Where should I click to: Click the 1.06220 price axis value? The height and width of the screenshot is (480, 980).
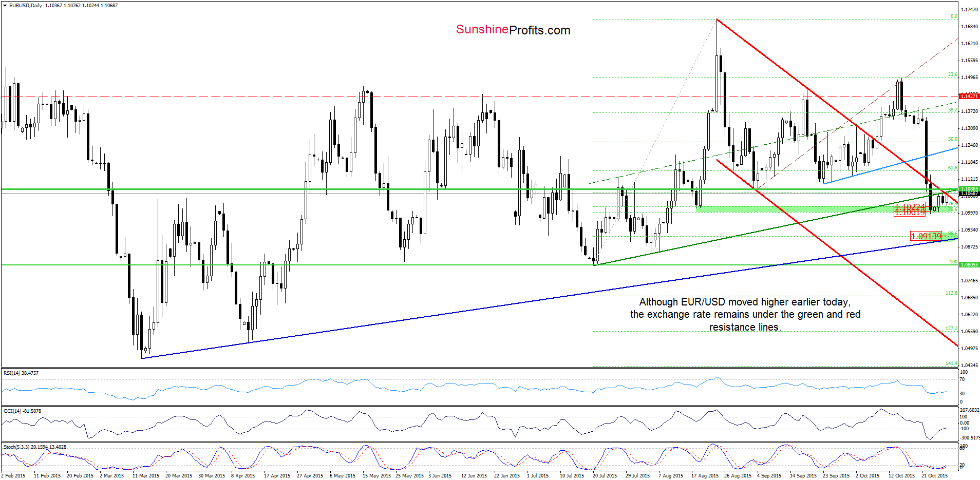point(969,315)
